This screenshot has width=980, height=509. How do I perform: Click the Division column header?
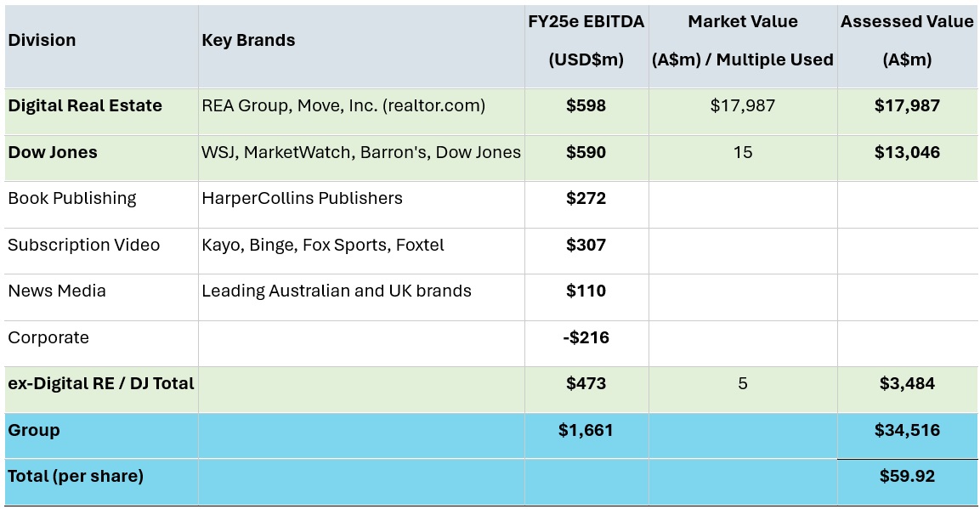tap(42, 40)
